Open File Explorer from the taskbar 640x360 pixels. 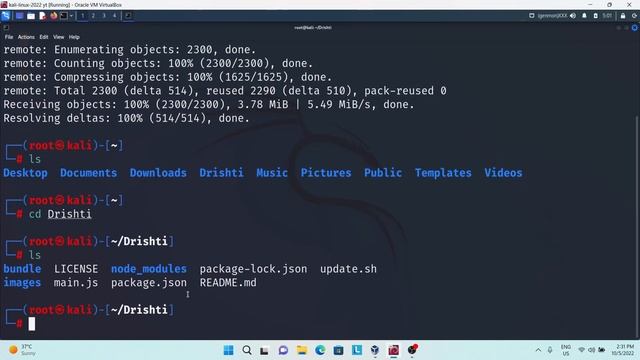[302, 350]
